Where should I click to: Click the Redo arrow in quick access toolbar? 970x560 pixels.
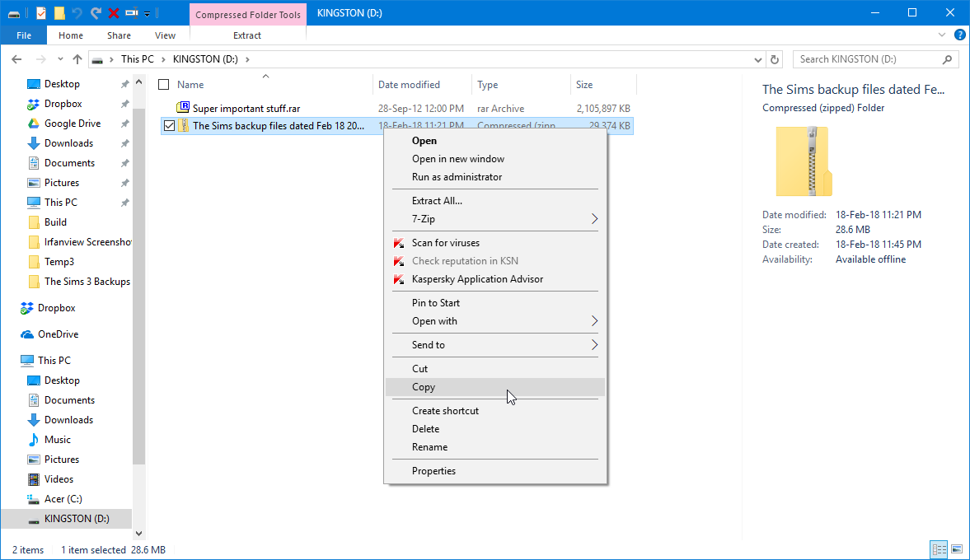click(x=96, y=13)
